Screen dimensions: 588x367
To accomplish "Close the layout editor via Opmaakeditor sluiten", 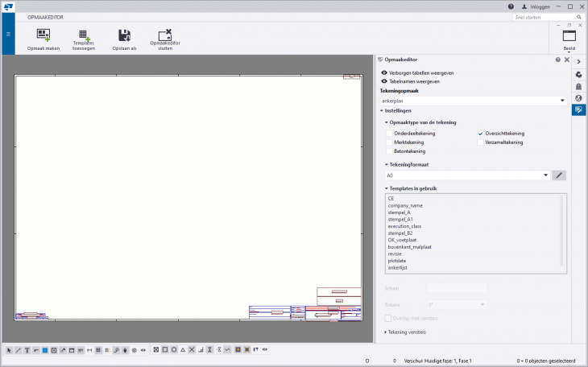I will coord(164,35).
